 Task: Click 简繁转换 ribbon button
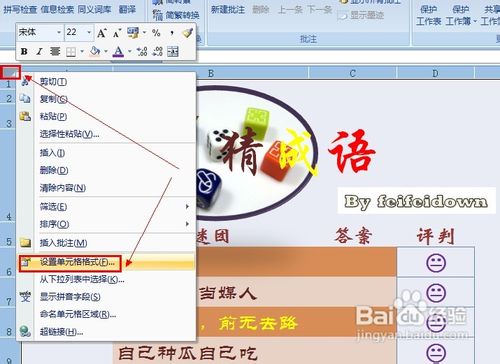tap(176, 15)
